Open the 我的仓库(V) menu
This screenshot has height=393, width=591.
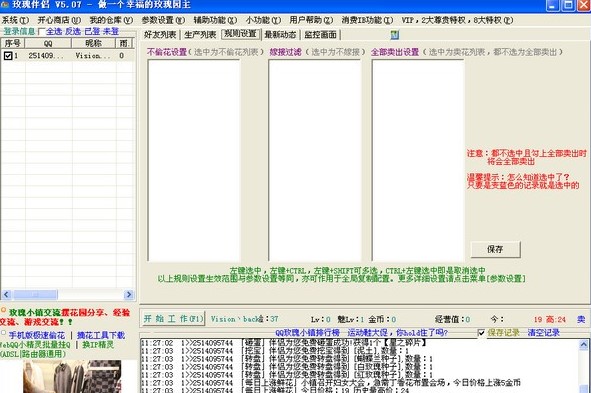(x=111, y=20)
